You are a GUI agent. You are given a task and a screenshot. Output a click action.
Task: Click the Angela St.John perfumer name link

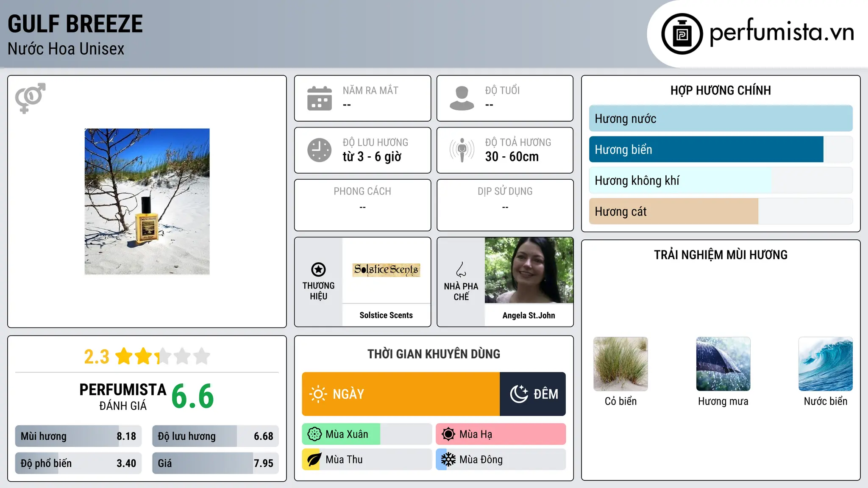point(529,315)
